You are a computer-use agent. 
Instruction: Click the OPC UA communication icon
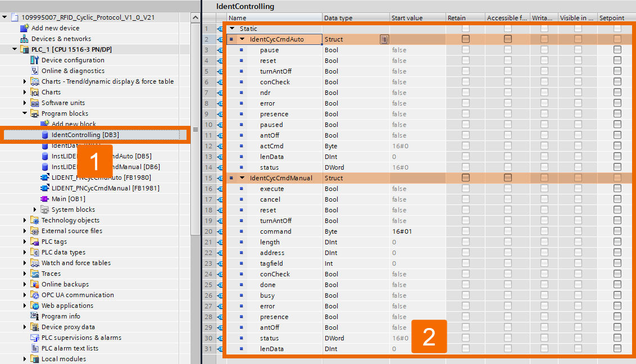(35, 295)
